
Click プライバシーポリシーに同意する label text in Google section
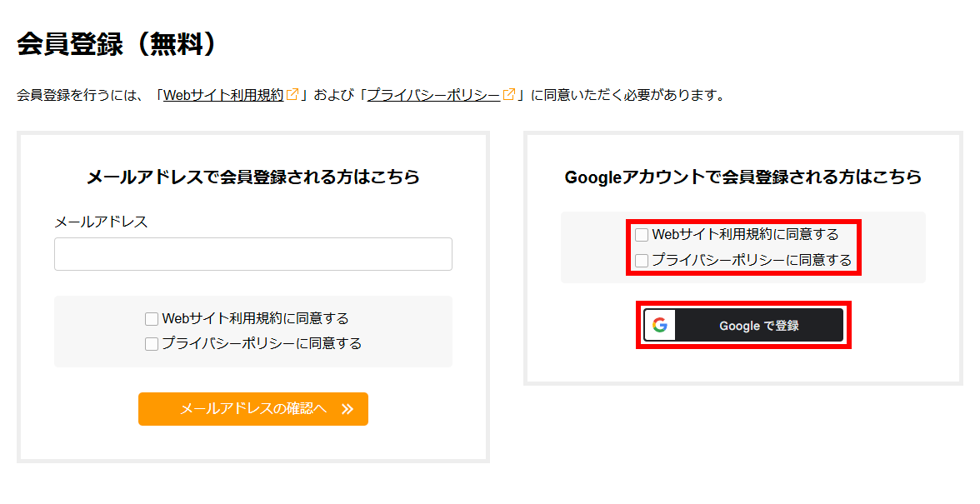[x=752, y=260]
